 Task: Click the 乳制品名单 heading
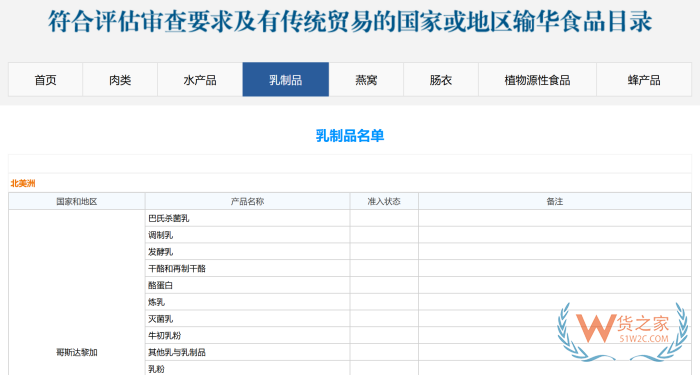350,136
